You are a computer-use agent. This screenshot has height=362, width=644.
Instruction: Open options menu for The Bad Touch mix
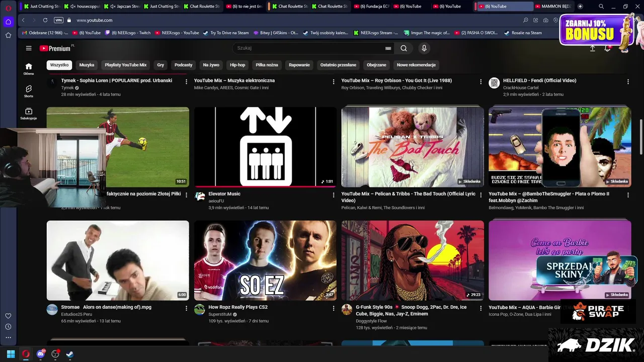click(x=480, y=195)
